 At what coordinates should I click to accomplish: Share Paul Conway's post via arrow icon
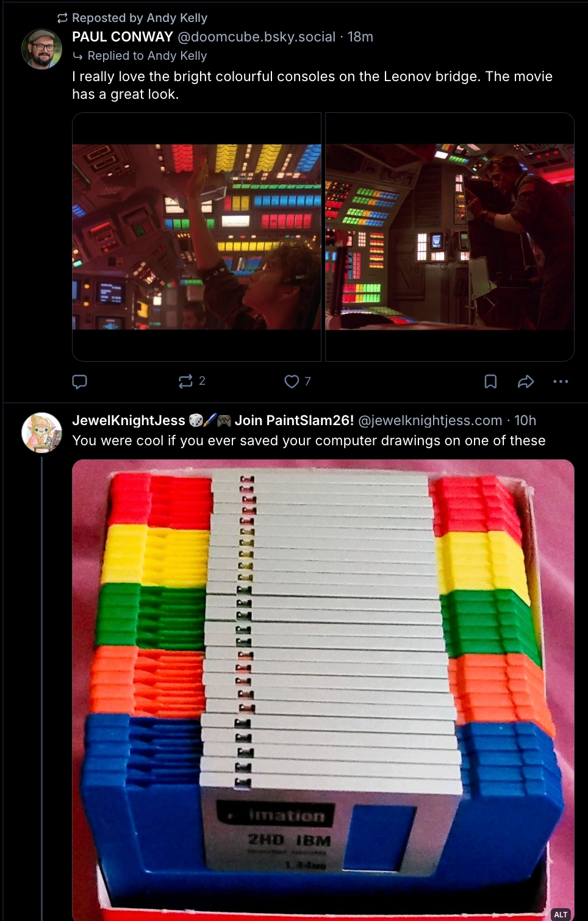(x=526, y=382)
